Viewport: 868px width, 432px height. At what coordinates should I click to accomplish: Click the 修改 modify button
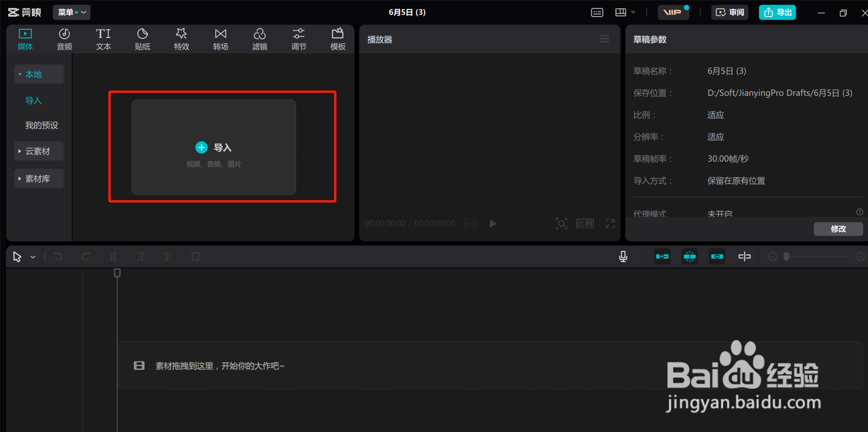838,229
